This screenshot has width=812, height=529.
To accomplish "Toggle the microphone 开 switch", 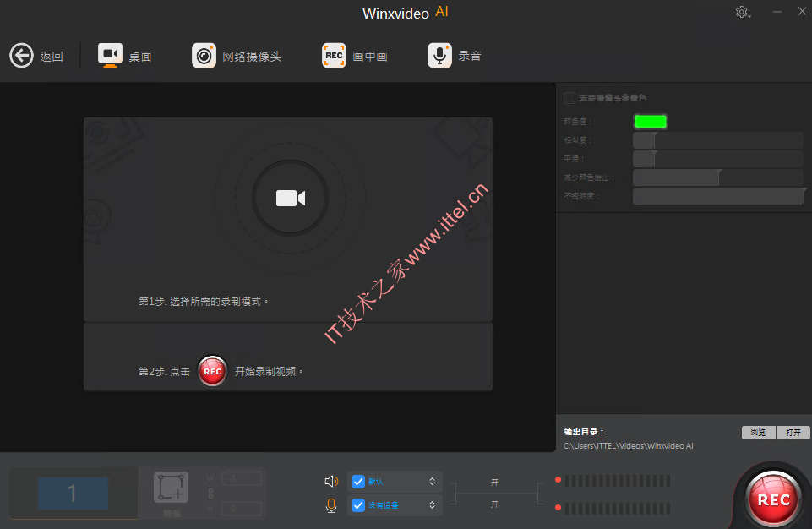I will coord(494,504).
